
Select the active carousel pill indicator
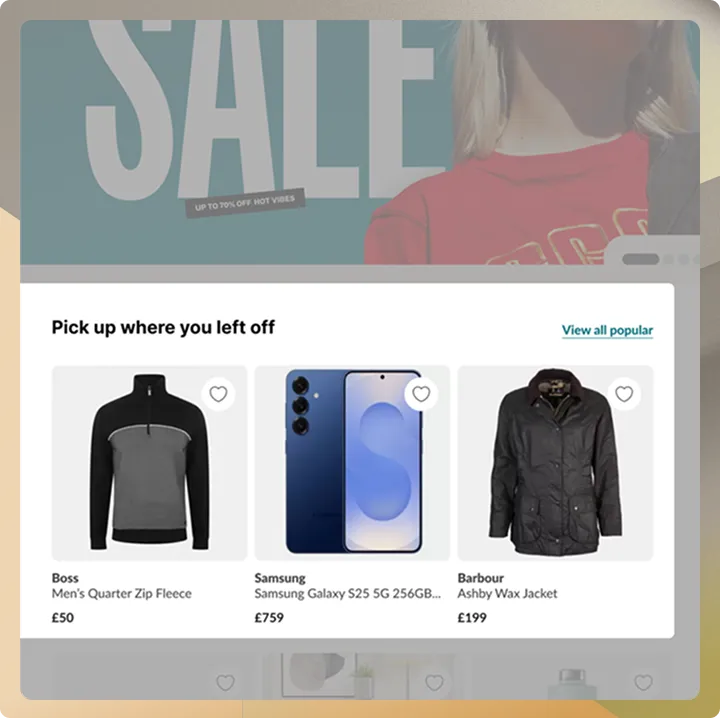(x=640, y=259)
